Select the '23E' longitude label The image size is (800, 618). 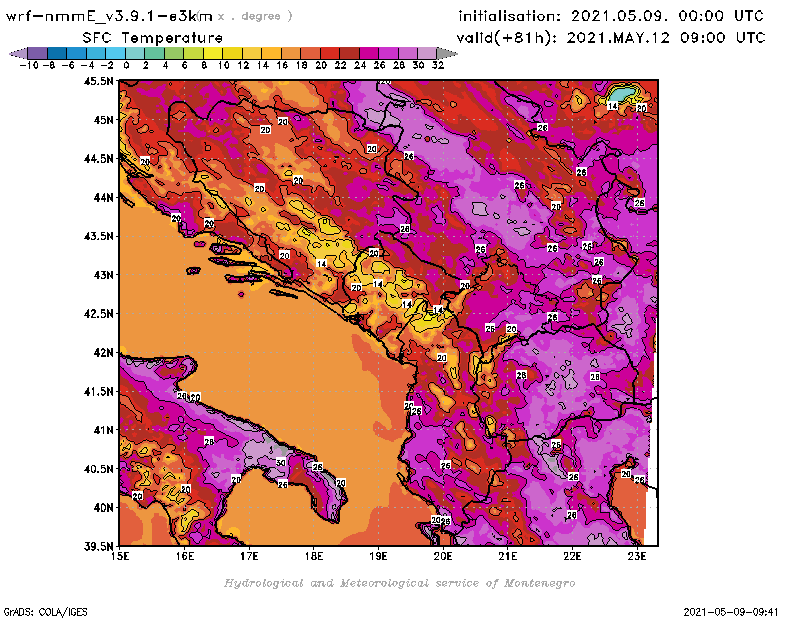[637, 556]
